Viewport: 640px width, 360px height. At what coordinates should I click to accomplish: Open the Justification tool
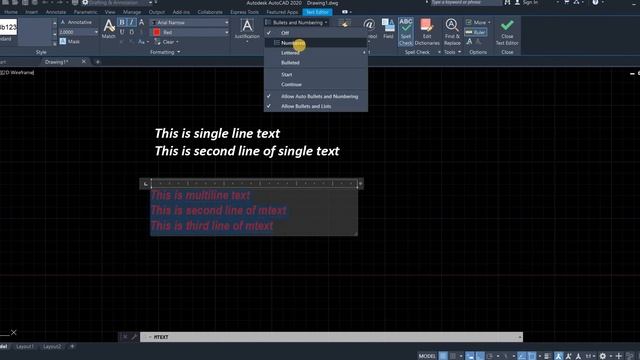[x=247, y=29]
